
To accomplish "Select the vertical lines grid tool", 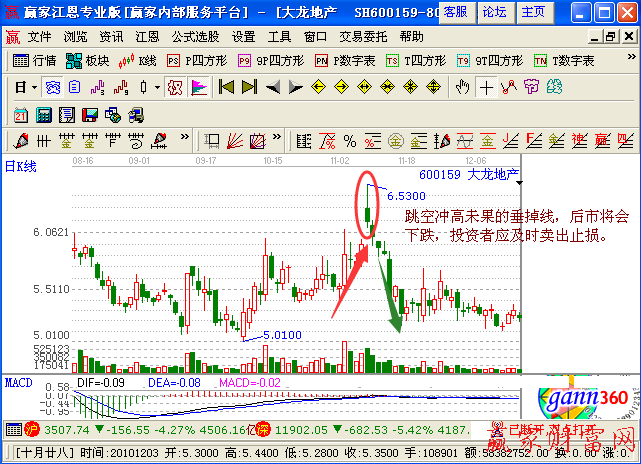I will coord(43,141).
